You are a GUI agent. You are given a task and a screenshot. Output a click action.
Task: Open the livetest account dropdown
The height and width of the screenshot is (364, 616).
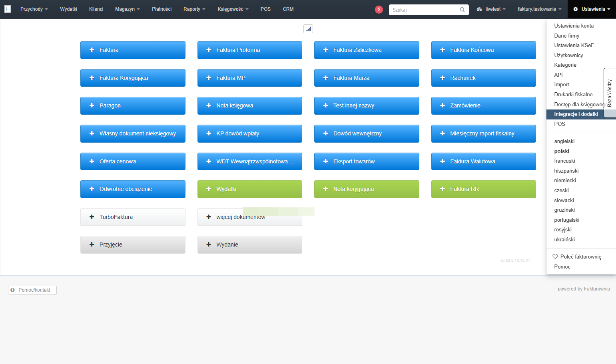[x=491, y=9]
